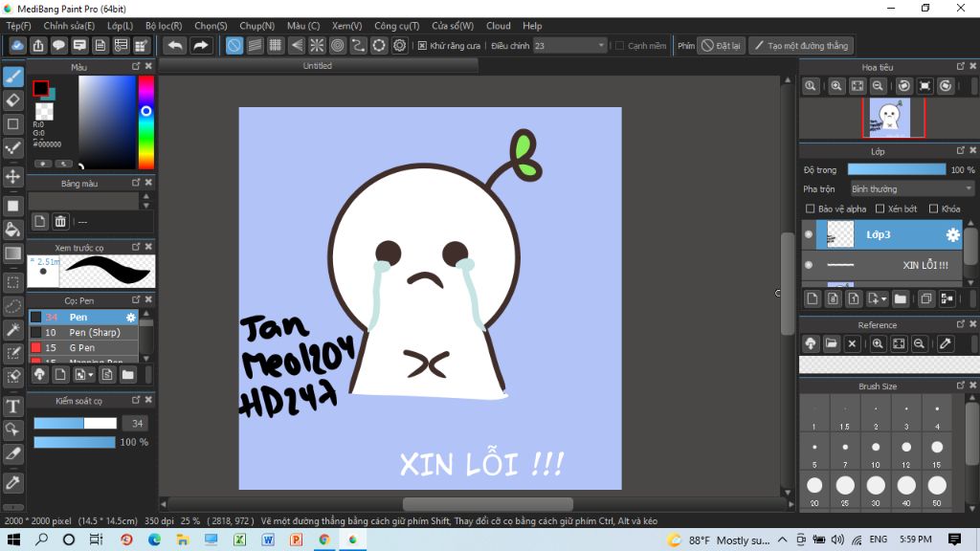Toggle Cạnh mềm checkbox

pyautogui.click(x=620, y=46)
